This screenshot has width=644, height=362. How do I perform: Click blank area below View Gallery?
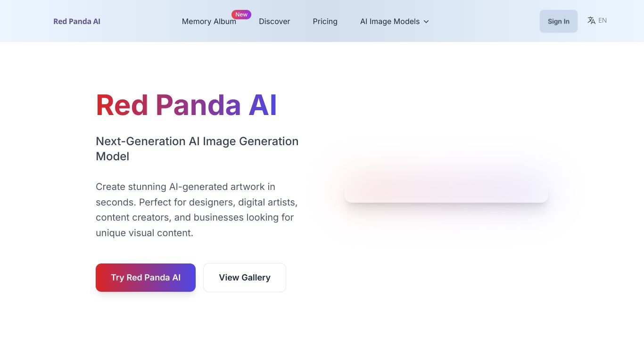[x=245, y=325]
